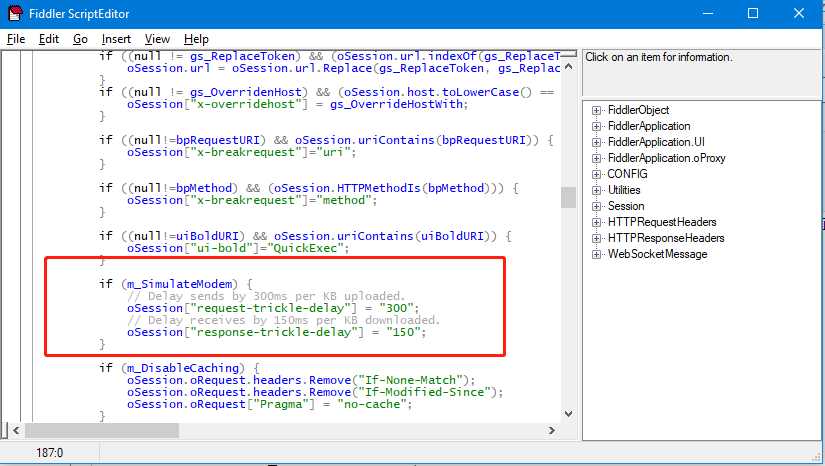Viewport: 825px width, 466px height.
Task: Click the "x-overridehost" assignment line
Action: (297, 105)
